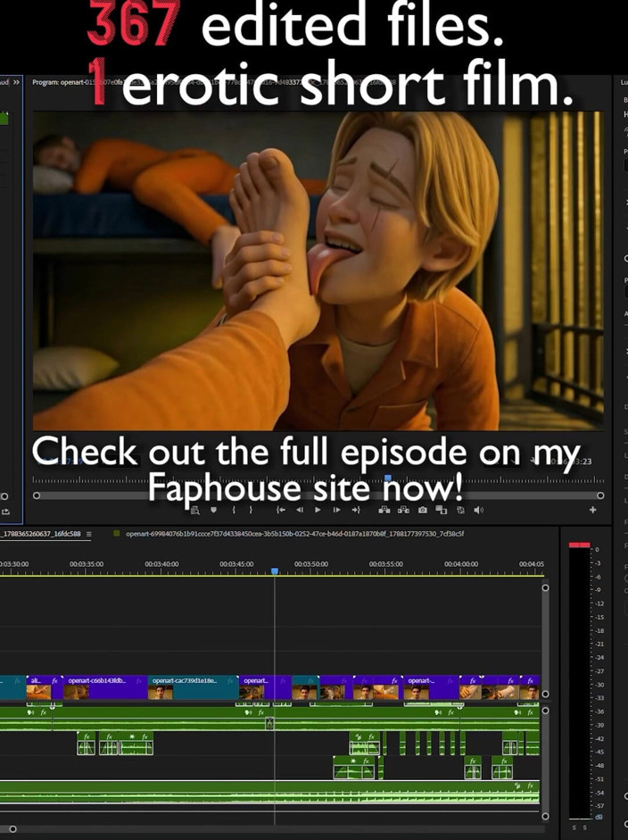
Task: Click the Export Frame camera icon
Action: coord(423,510)
